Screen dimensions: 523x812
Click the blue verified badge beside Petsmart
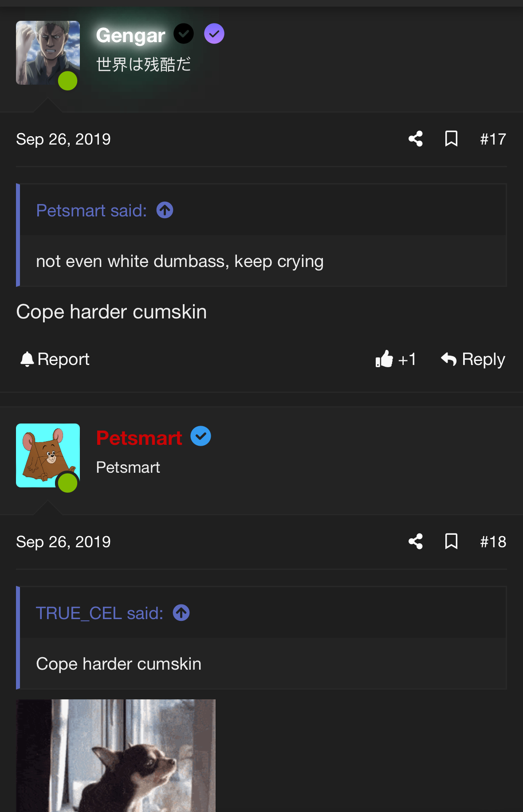201,436
